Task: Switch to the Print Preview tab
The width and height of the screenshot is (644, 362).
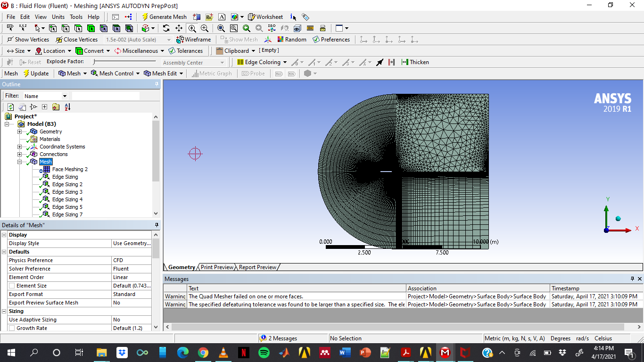Action: pyautogui.click(x=217, y=267)
